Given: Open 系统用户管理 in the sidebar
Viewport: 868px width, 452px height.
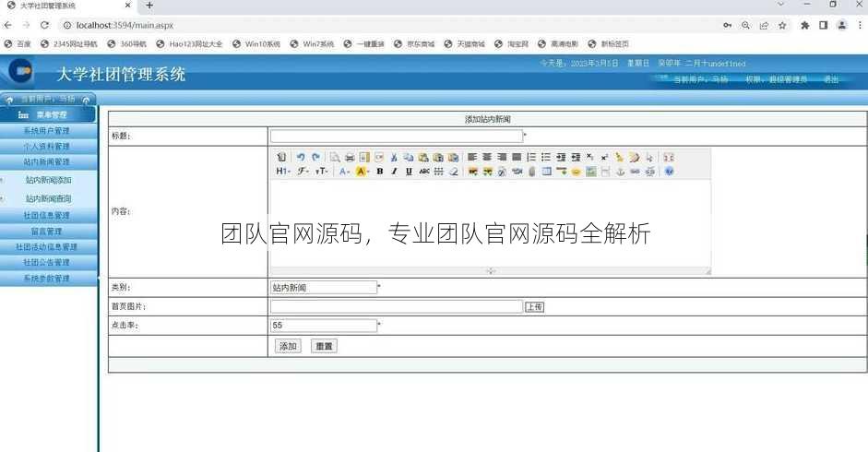Looking at the screenshot, I should [x=48, y=131].
